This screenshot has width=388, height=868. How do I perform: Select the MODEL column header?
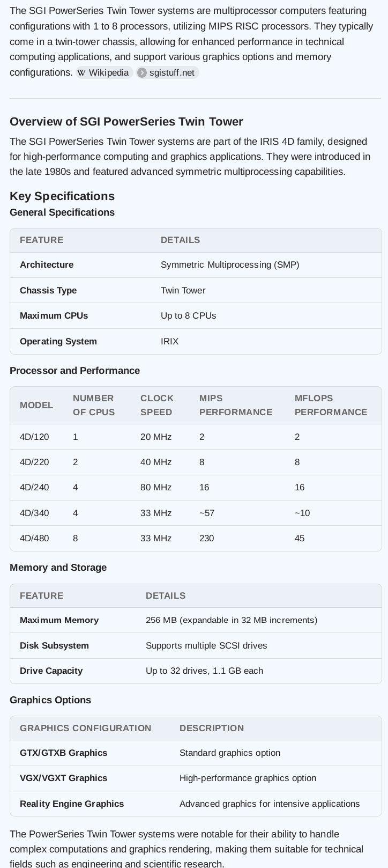[x=36, y=405]
